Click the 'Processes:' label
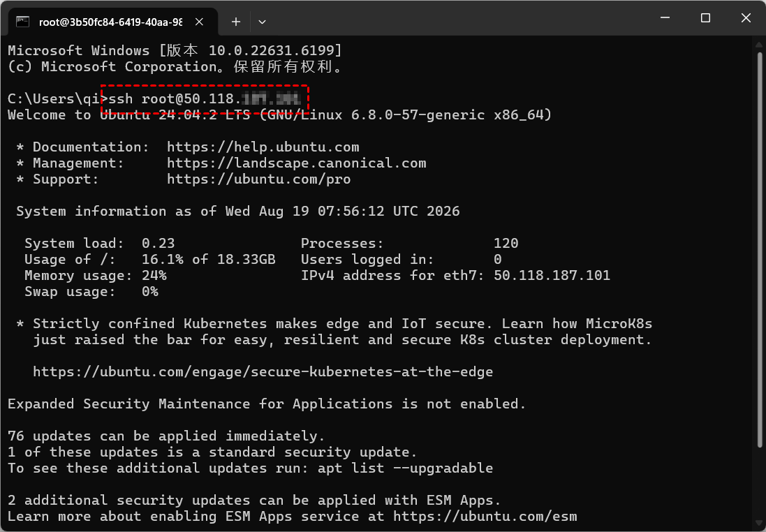 (342, 243)
